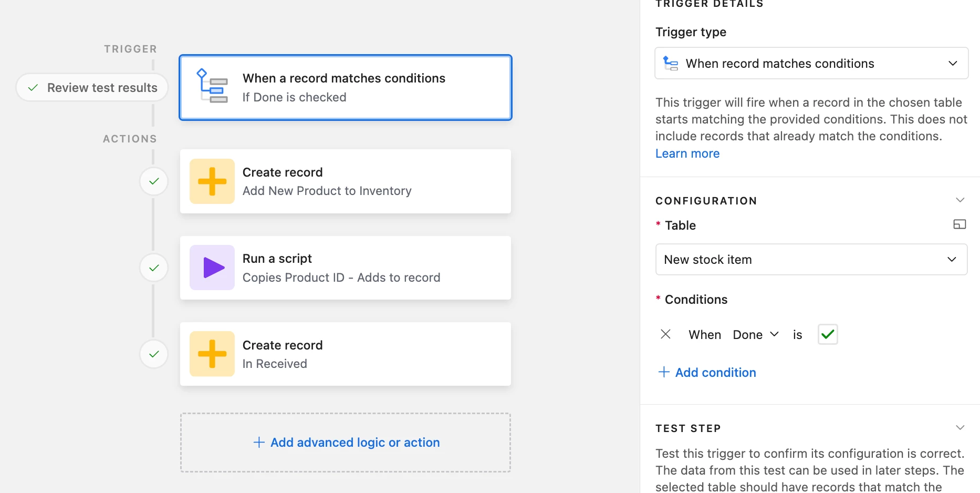Viewport: 980px width, 493px height.
Task: Click success checkmark beside Add New Product action
Action: (154, 181)
